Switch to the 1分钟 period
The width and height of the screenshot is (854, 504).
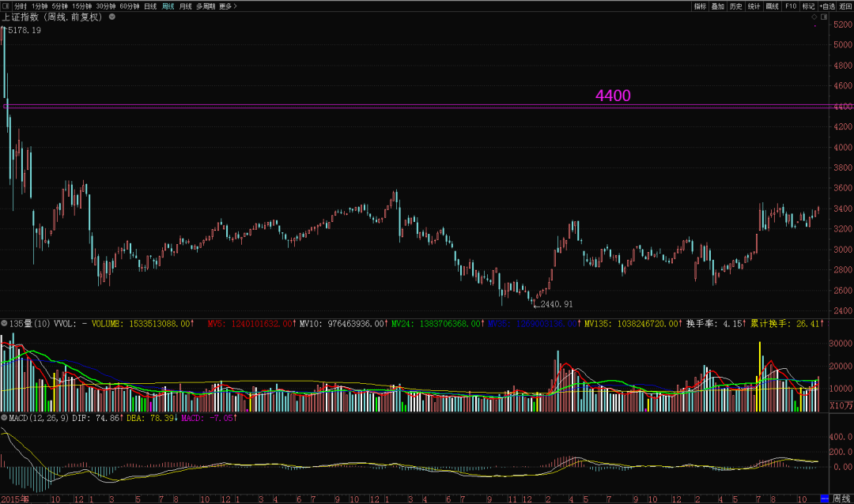point(40,6)
